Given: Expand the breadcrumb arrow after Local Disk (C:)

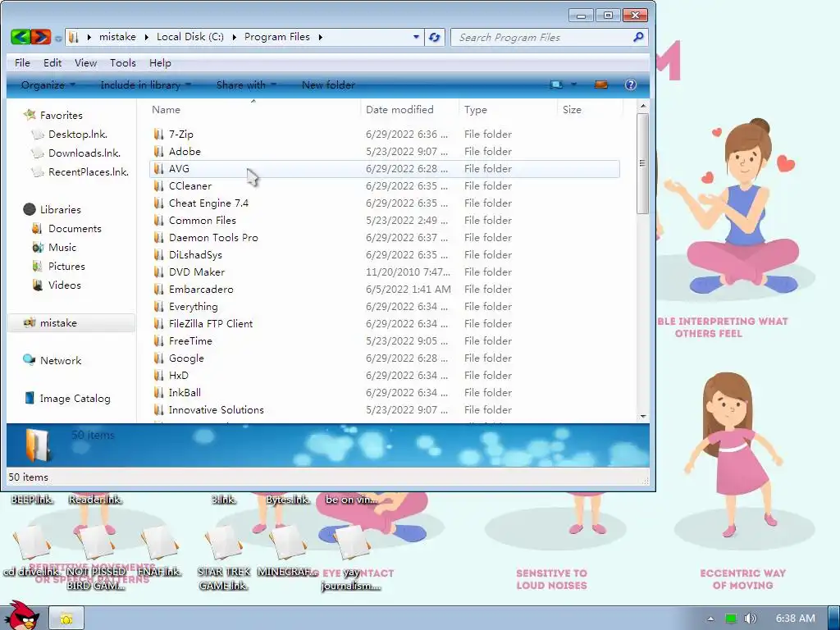Looking at the screenshot, I should (234, 37).
